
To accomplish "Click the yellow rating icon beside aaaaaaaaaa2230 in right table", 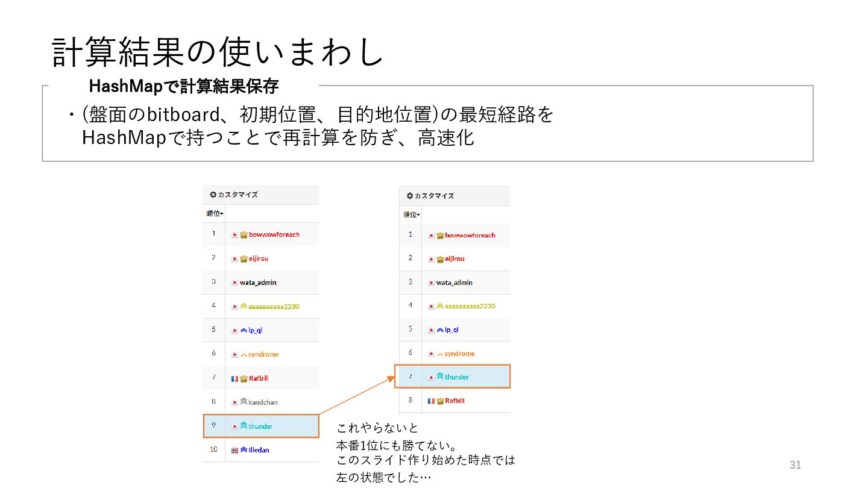I will click(440, 306).
